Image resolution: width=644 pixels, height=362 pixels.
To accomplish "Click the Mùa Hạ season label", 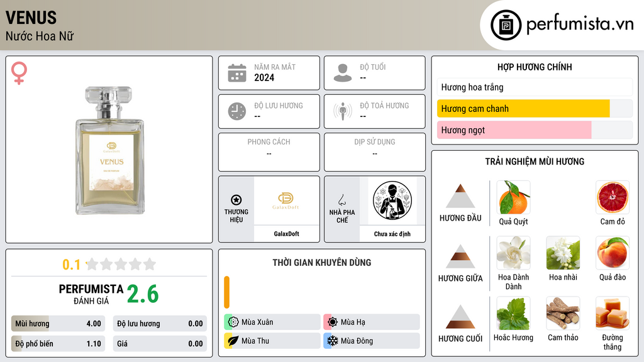I will (353, 322).
